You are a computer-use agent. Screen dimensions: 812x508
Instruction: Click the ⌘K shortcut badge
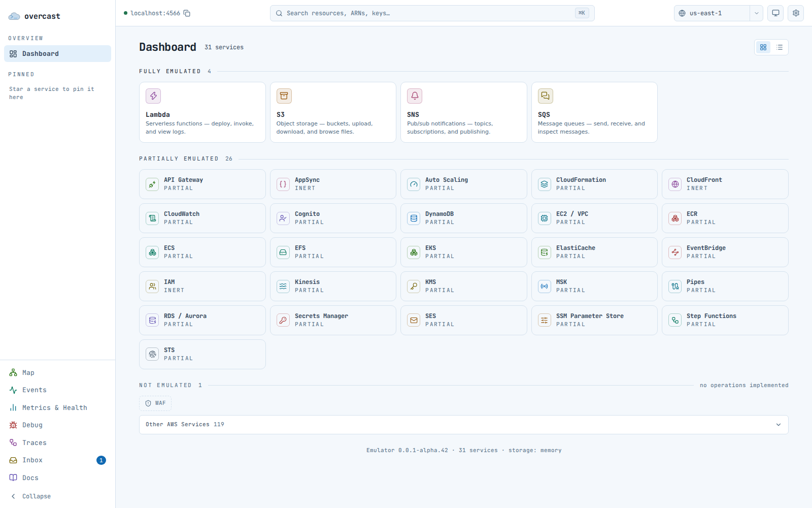pyautogui.click(x=582, y=13)
